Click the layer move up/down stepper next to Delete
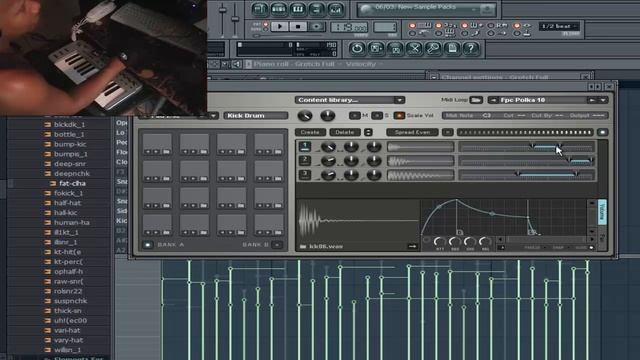This screenshot has height=360, width=640. pos(368,132)
